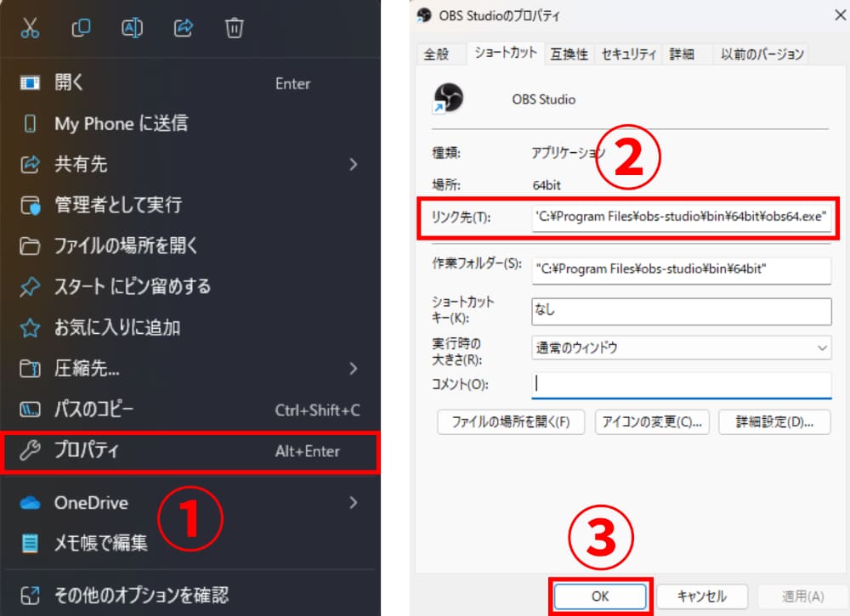
Task: Expand the OneDrive chevron arrow
Action: coord(354,503)
